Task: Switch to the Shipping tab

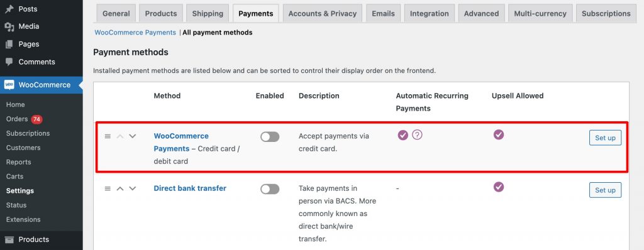Action: [x=208, y=14]
